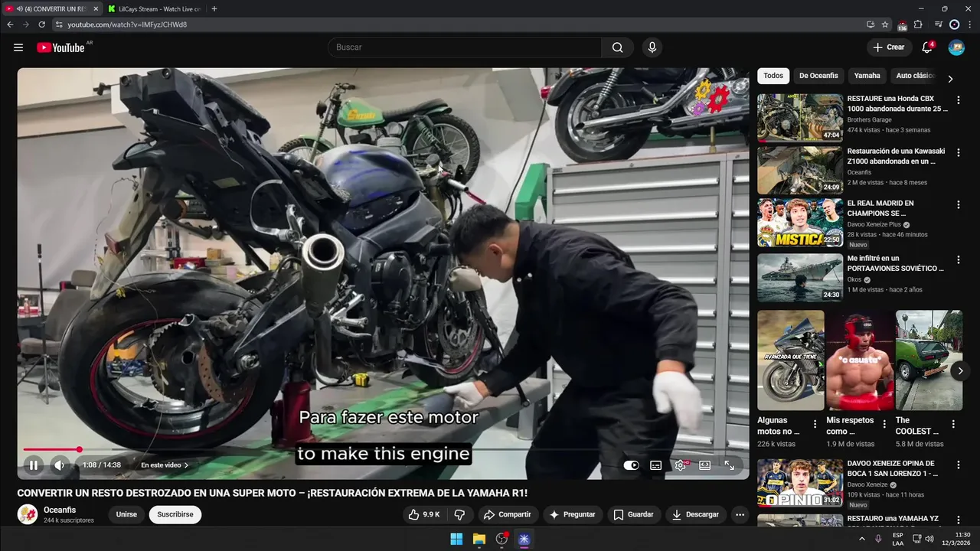Go back in browser history
Screen dimensions: 980x551
[x=10, y=24]
